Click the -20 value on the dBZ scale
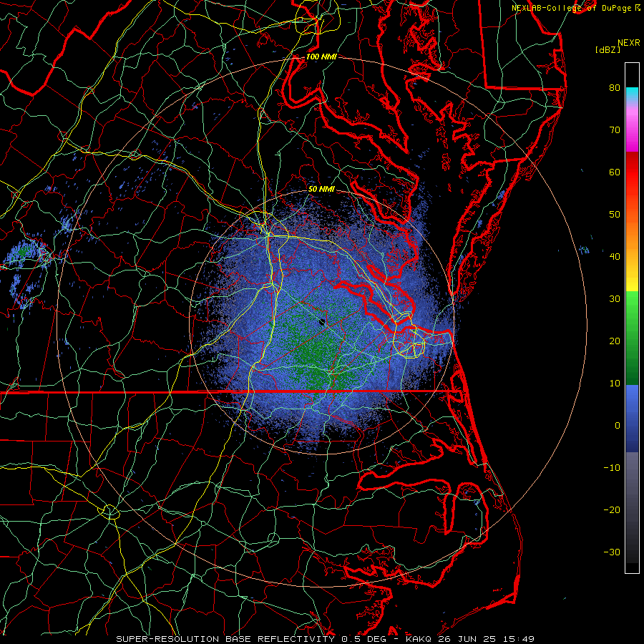Viewport: 644px width, 644px height. point(612,509)
